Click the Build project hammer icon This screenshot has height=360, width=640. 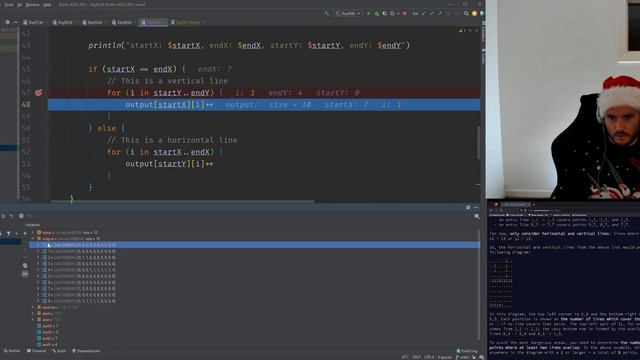(x=327, y=13)
